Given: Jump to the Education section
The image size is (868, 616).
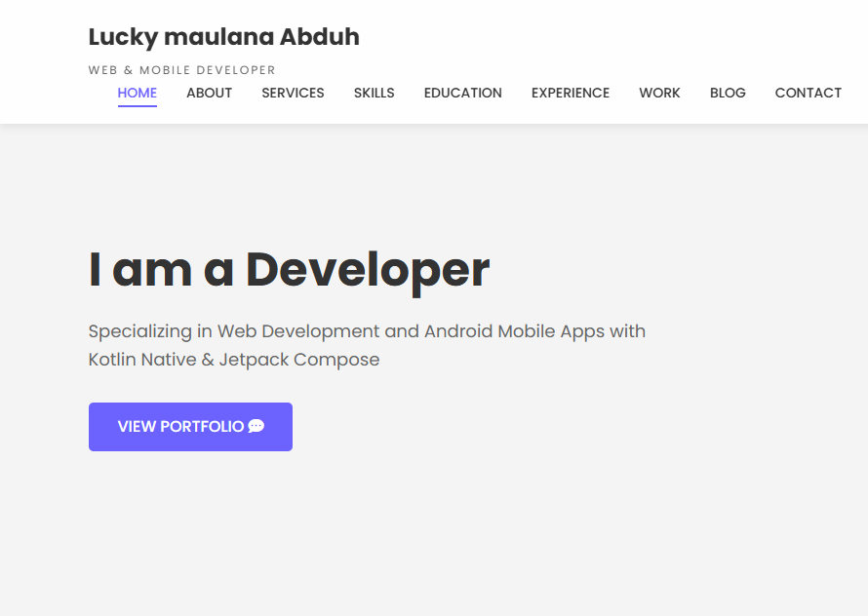Looking at the screenshot, I should click(x=462, y=93).
